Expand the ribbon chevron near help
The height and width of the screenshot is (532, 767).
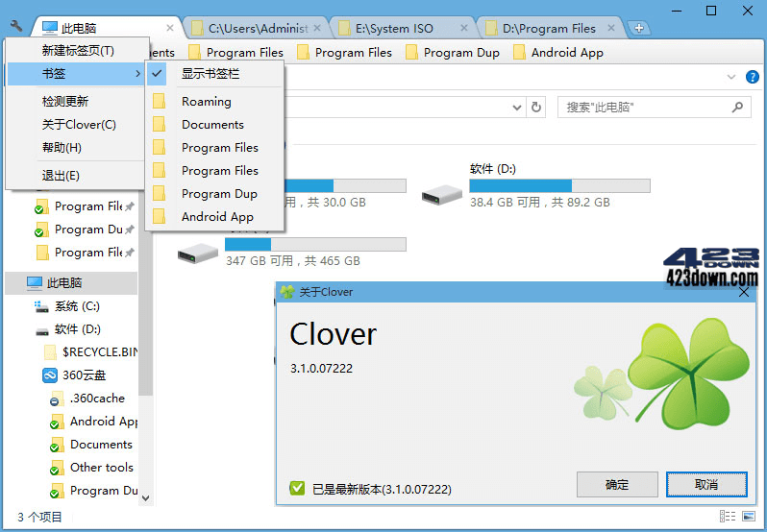731,77
